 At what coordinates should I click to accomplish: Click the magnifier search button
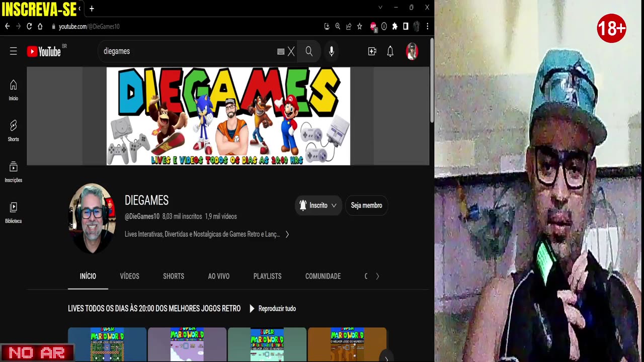coord(309,51)
